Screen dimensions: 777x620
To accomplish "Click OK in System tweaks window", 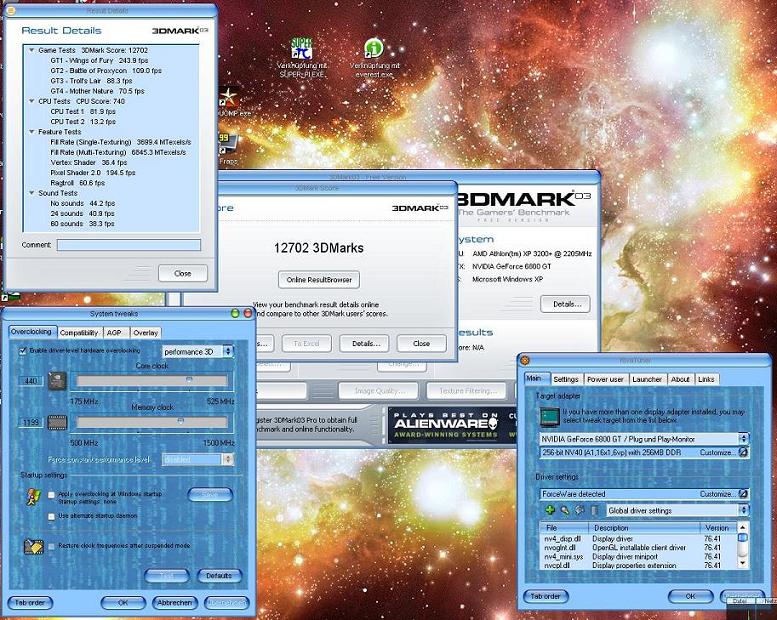I will pyautogui.click(x=123, y=603).
